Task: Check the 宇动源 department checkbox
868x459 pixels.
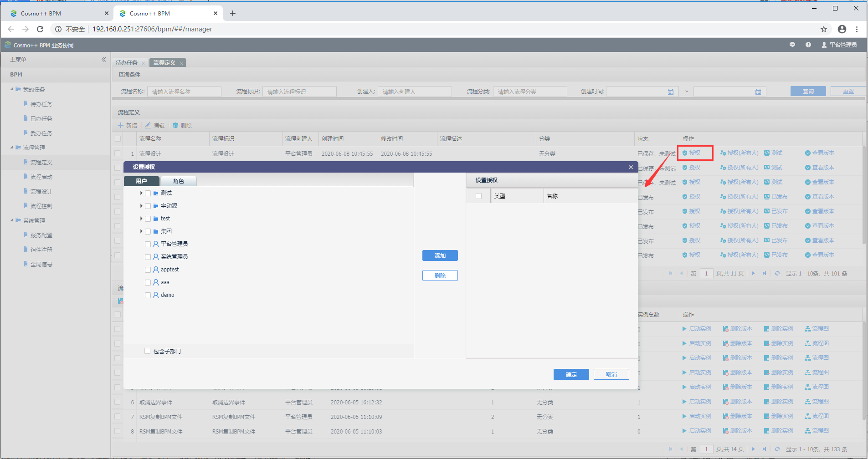Action: click(148, 206)
